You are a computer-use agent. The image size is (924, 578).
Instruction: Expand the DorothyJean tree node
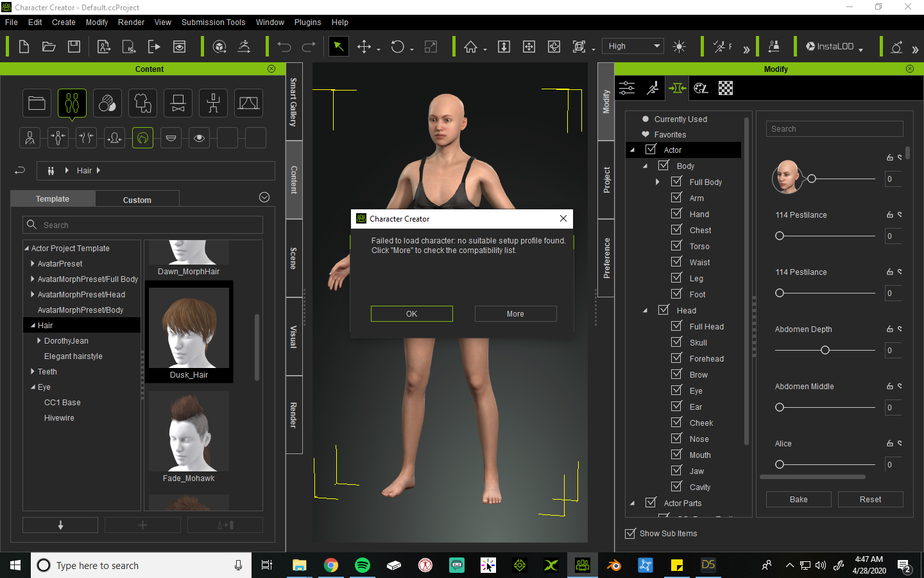(39, 341)
